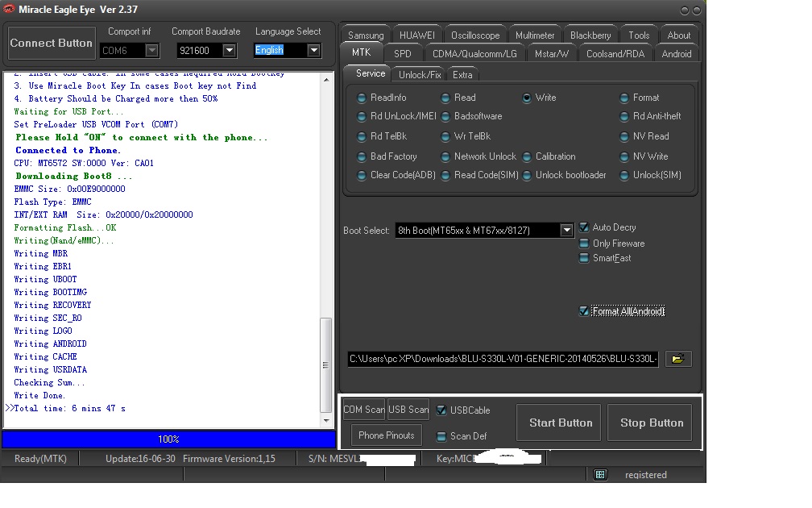
Task: Choose the Network Unlock radio option
Action: (x=445, y=157)
